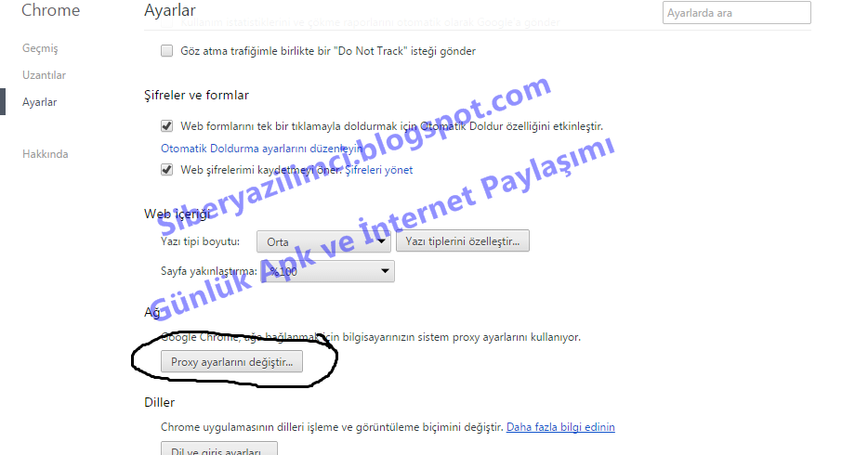
Task: Click the Diller section heading
Action: (160, 402)
